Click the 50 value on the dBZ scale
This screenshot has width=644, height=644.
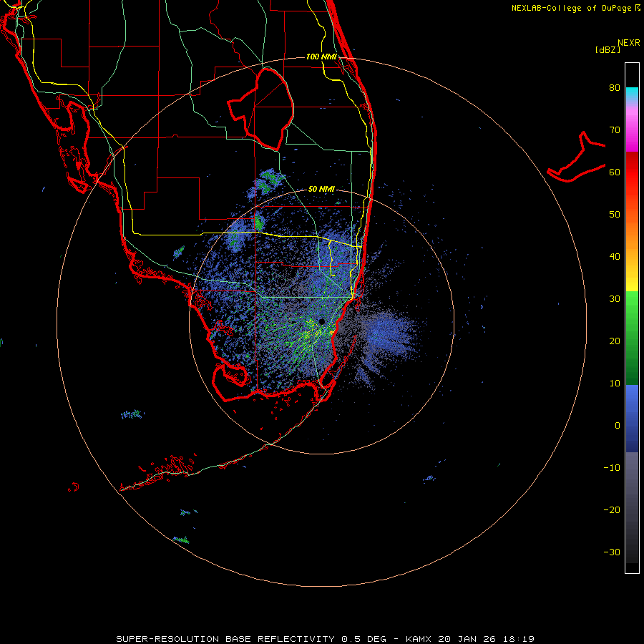coord(615,215)
